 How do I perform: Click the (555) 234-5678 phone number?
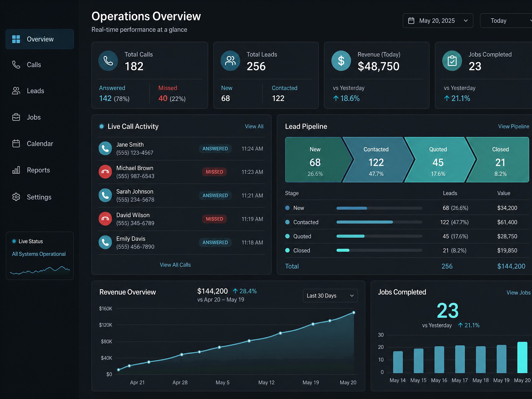(135, 200)
